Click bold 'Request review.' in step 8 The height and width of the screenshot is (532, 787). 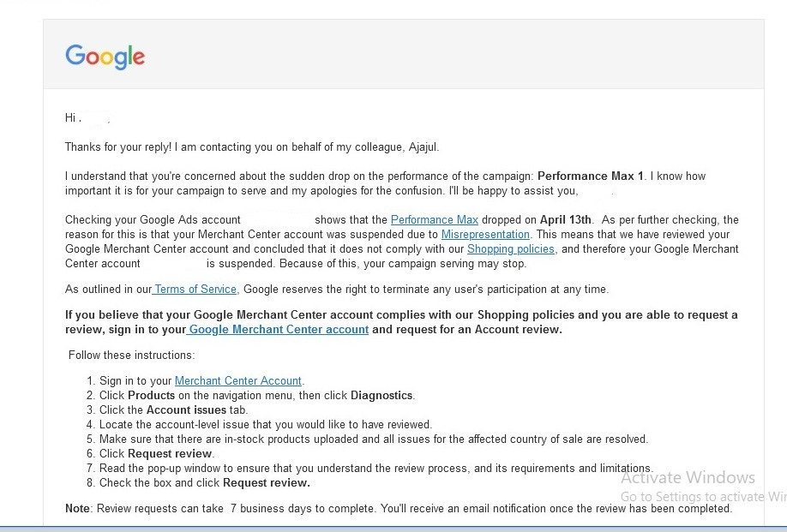pyautogui.click(x=266, y=482)
